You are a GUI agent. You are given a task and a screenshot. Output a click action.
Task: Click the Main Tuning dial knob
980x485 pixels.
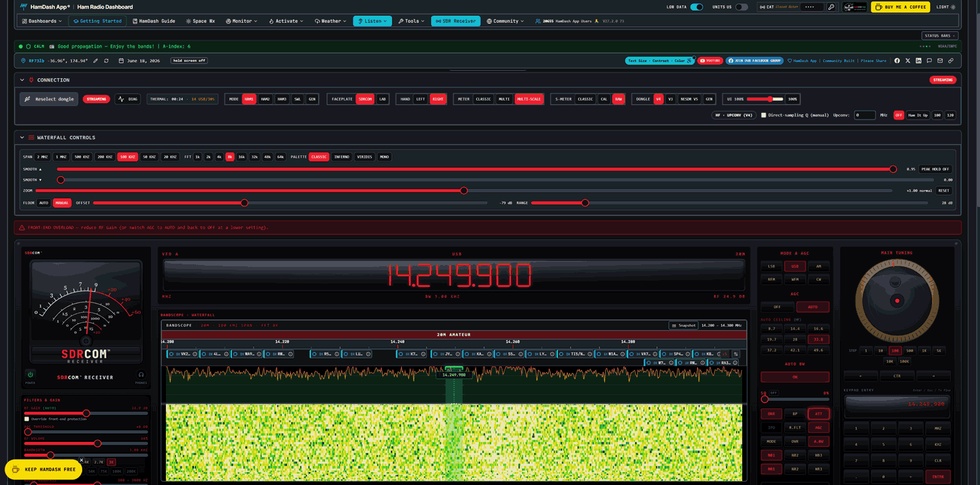click(897, 301)
